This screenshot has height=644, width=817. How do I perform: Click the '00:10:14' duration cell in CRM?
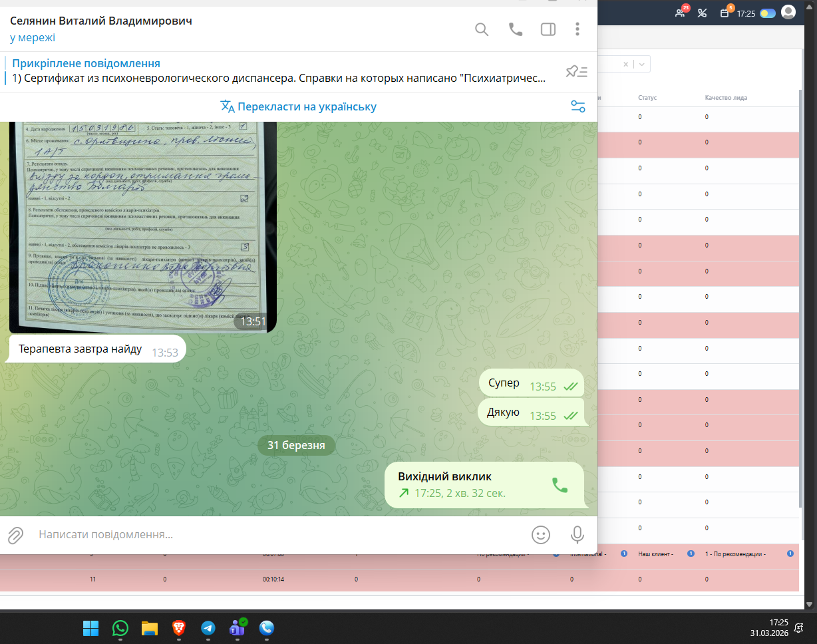(x=273, y=579)
